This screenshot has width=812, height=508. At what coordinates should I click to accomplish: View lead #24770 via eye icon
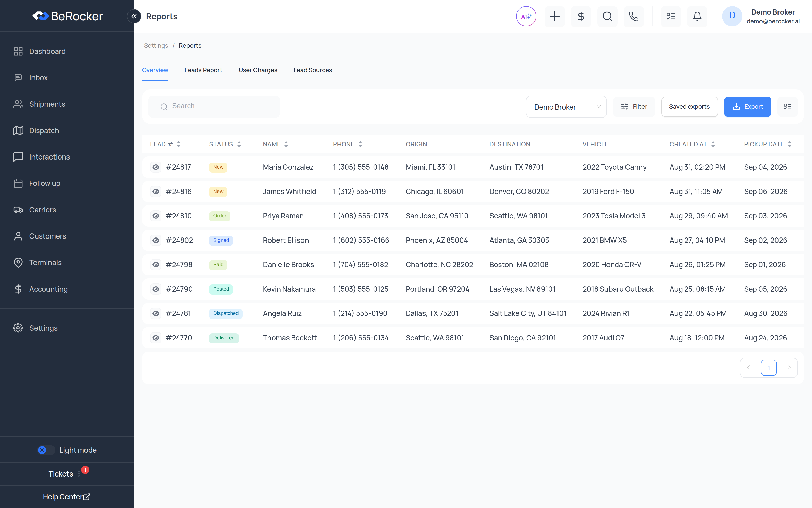(x=155, y=338)
